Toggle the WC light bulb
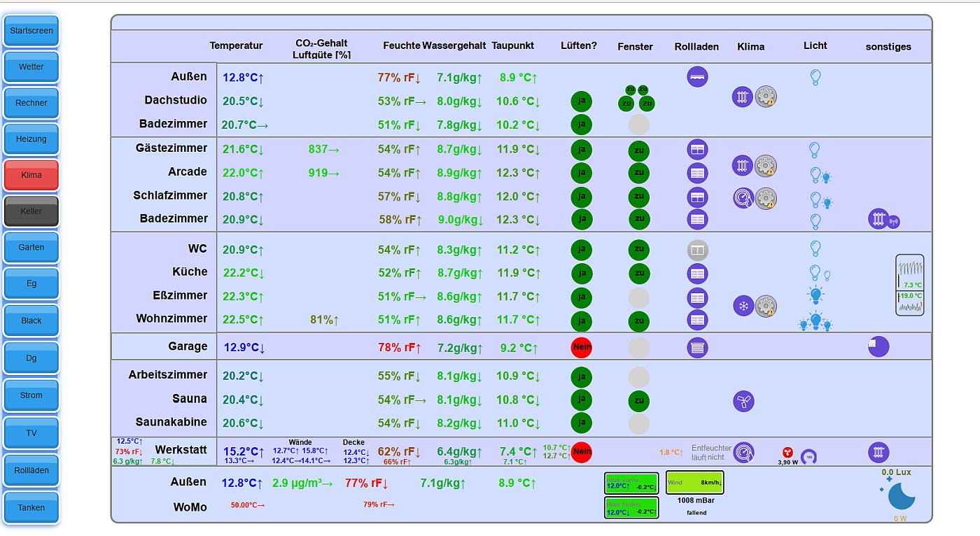The width and height of the screenshot is (980, 536). coord(815,248)
